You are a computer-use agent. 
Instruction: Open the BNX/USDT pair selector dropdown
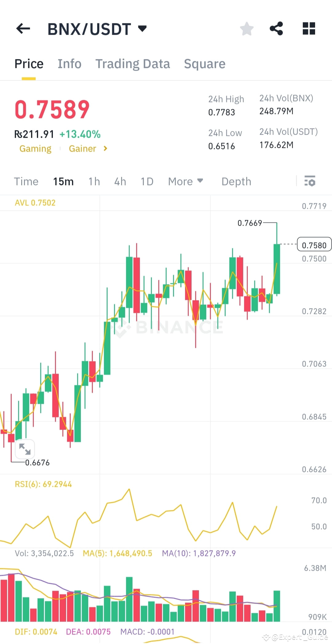pos(142,29)
